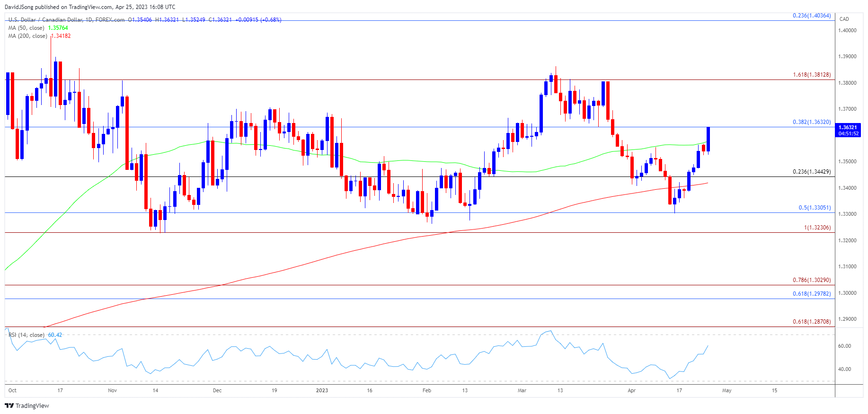This screenshot has height=414, width=868.
Task: Click the RSI axis 40.00 label
Action: click(844, 369)
